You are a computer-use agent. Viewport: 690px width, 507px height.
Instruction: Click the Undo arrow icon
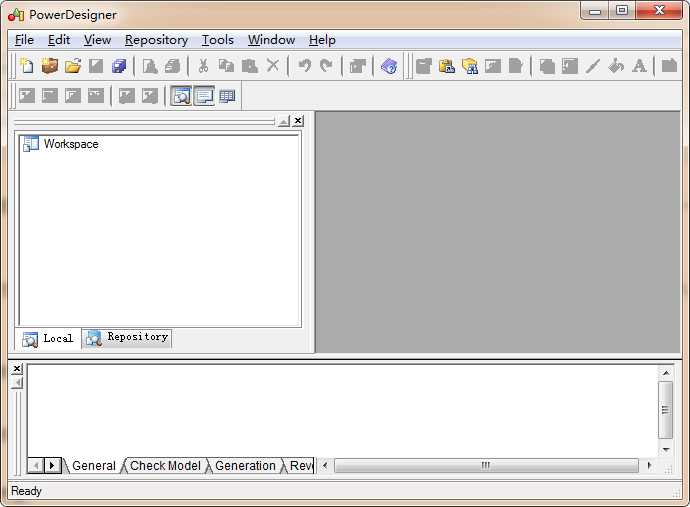coord(304,66)
